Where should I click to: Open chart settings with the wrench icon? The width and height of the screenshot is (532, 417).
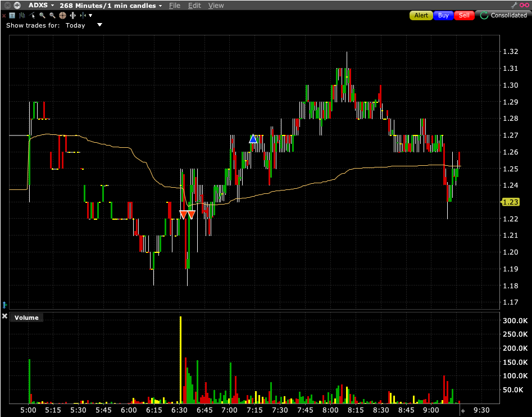(514, 5)
